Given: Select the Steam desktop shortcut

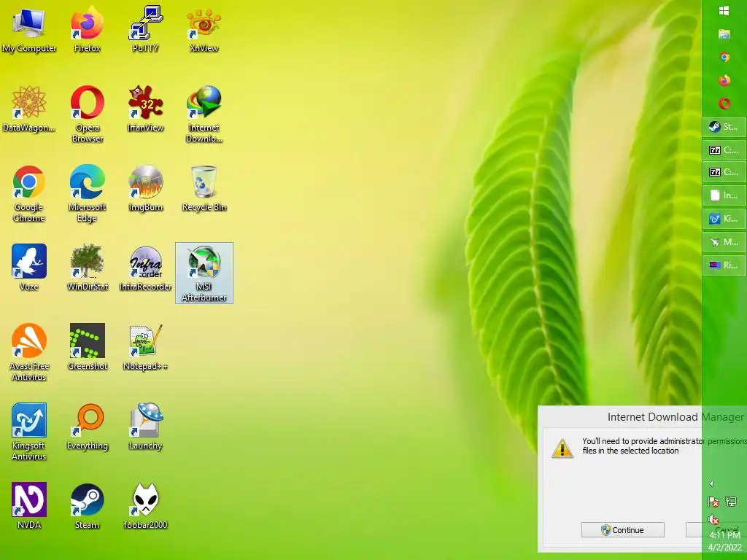Looking at the screenshot, I should pos(88,506).
